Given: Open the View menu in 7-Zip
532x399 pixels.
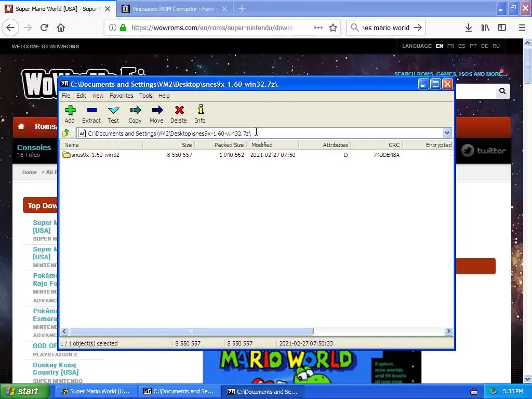Looking at the screenshot, I should pyautogui.click(x=98, y=96).
